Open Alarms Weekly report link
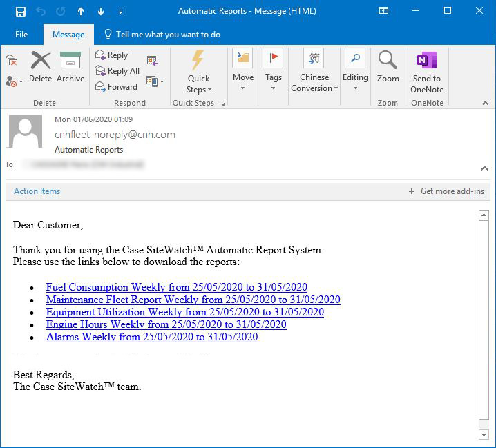The height and width of the screenshot is (448, 496). pyautogui.click(x=152, y=337)
